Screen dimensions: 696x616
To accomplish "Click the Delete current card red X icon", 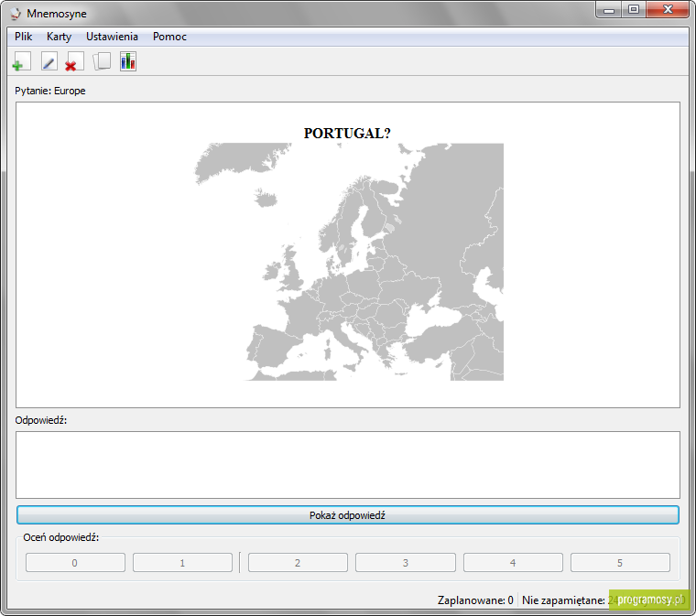I will click(74, 61).
